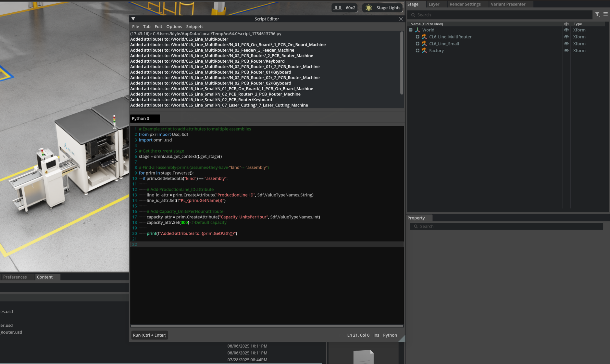
Task: Click the CL6_Line_MultiRouter prim icon
Action: point(424,37)
